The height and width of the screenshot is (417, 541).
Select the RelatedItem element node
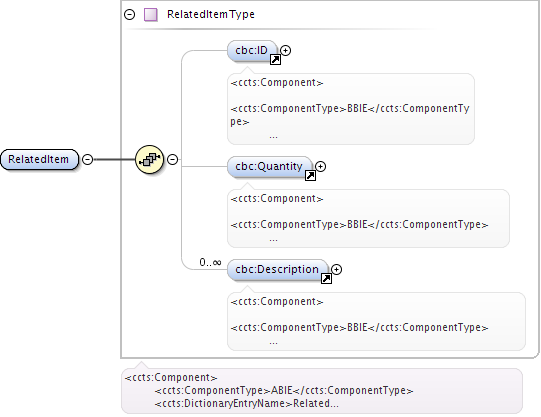coord(39,159)
